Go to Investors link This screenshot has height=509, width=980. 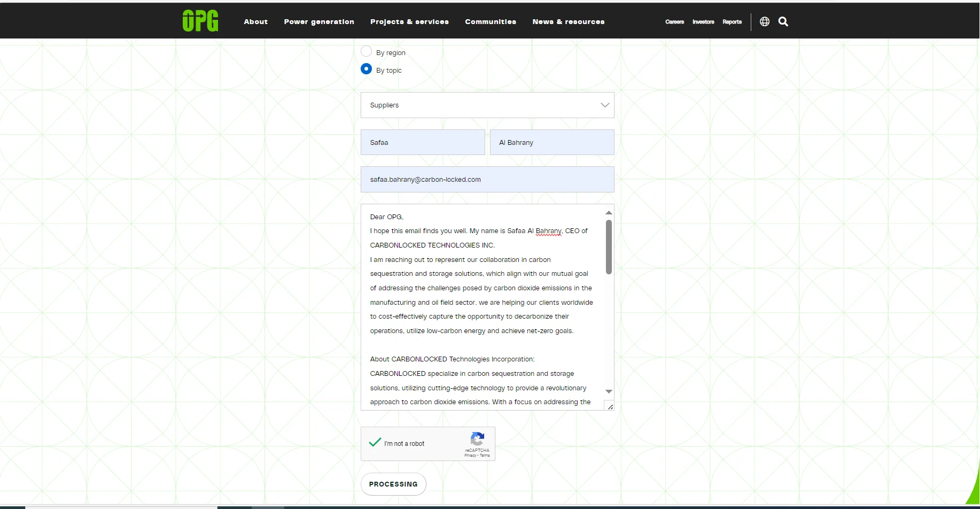[x=703, y=22]
